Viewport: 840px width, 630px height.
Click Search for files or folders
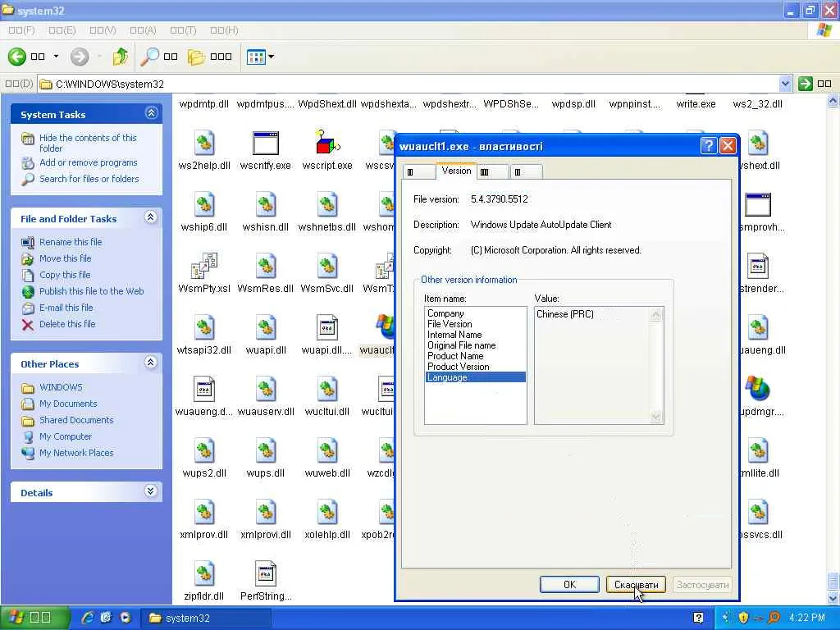click(89, 179)
